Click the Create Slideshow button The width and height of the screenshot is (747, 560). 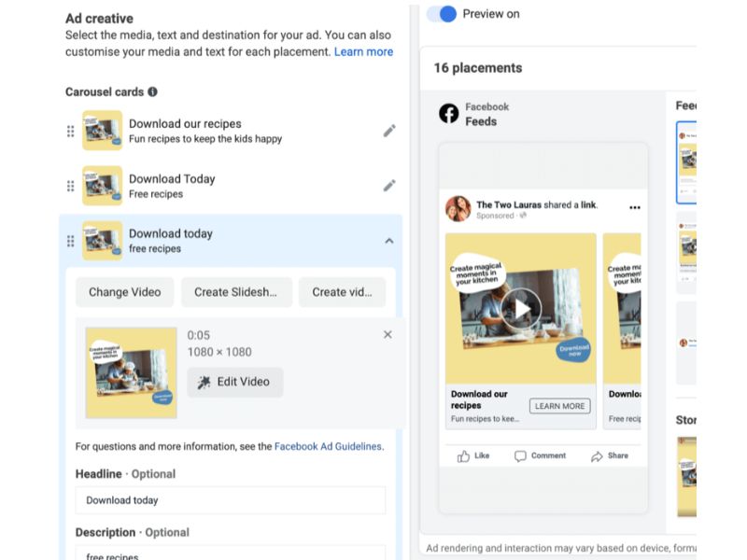pyautogui.click(x=236, y=292)
